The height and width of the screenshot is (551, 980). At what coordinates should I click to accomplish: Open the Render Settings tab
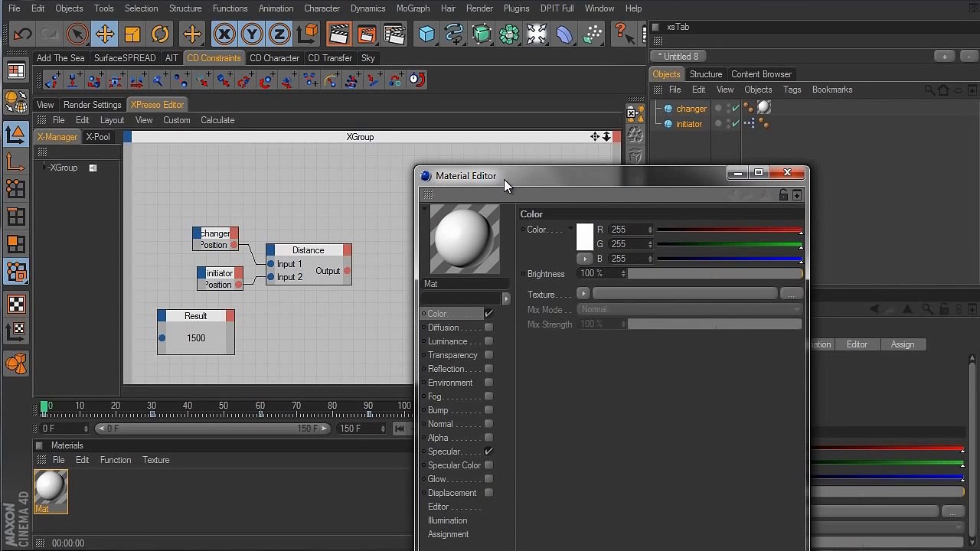click(x=92, y=105)
